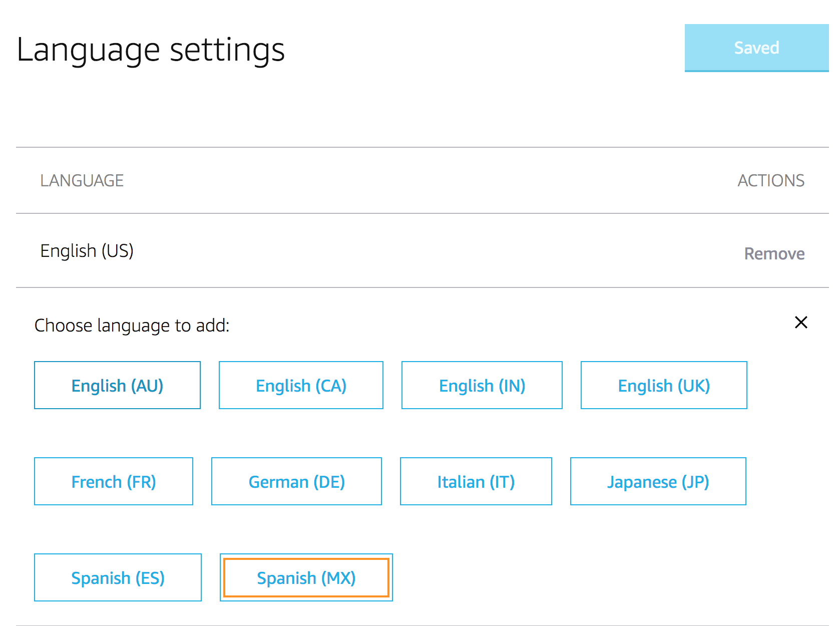This screenshot has width=840, height=626.
Task: Select English (AU) as a new language
Action: (x=117, y=385)
